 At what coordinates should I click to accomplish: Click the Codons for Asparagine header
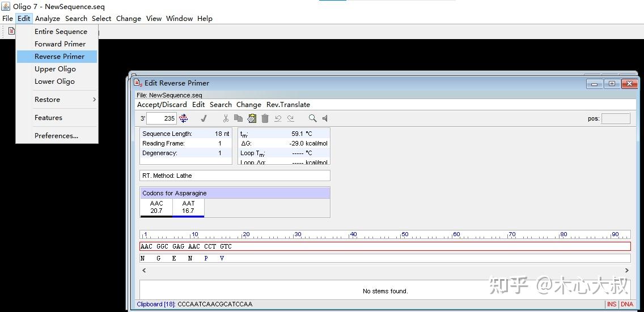235,193
